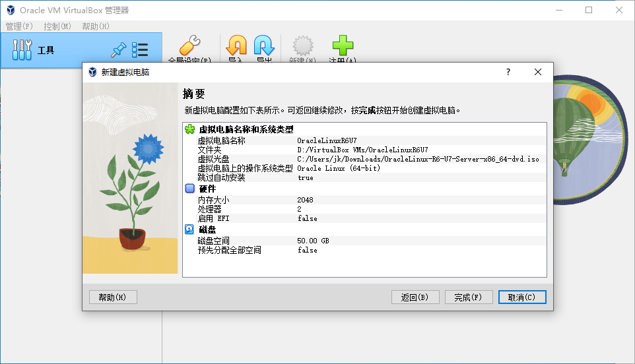Click the Oracle Linux (64-bit) value
The image size is (635, 364).
click(x=339, y=168)
